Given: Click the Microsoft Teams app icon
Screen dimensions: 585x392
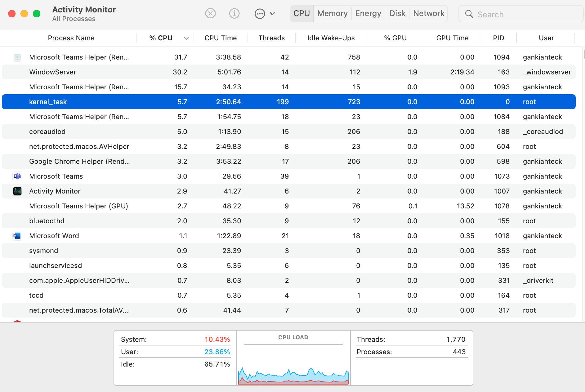Looking at the screenshot, I should click(17, 176).
